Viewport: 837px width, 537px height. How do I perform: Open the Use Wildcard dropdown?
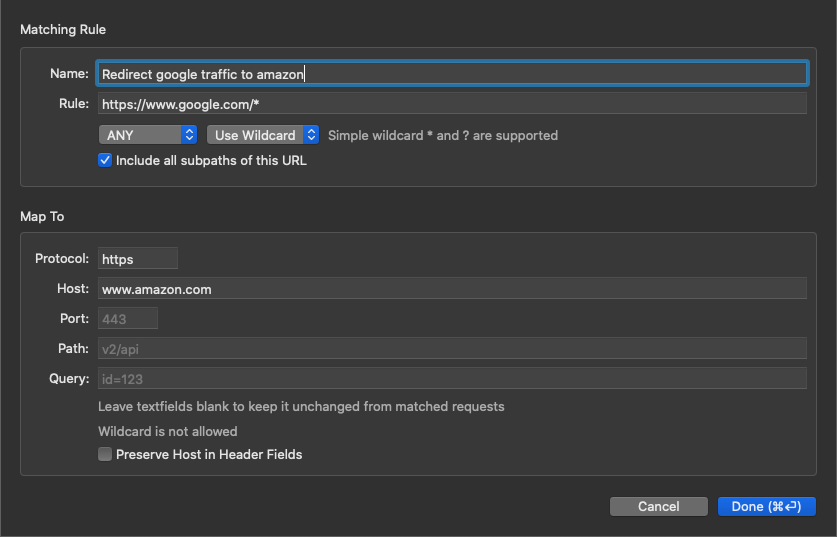tap(263, 135)
